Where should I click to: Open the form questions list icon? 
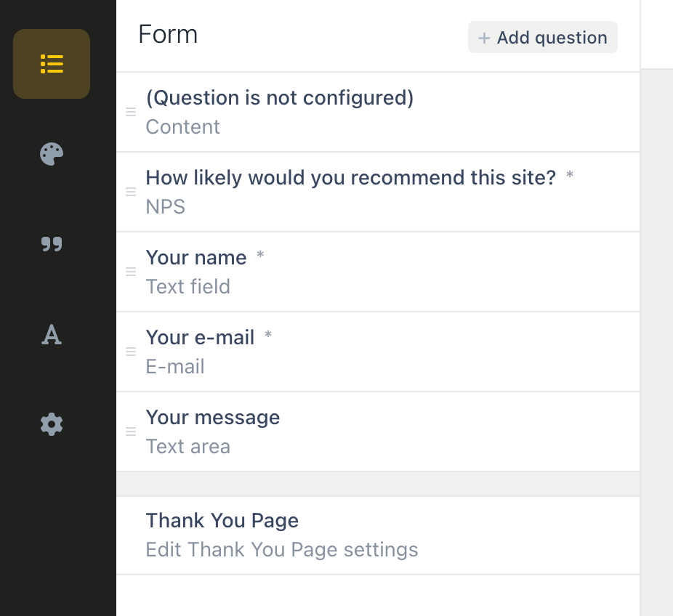point(52,64)
